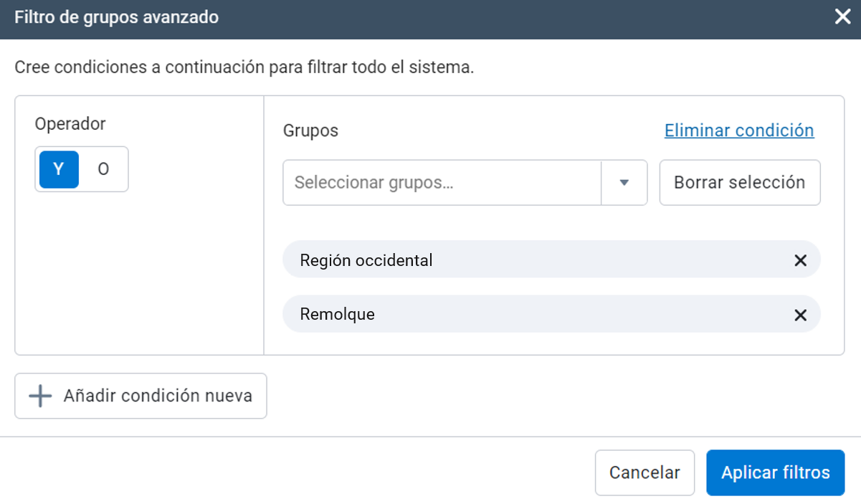Remove the Región occidental group chip
The height and width of the screenshot is (504, 861).
[x=800, y=260]
